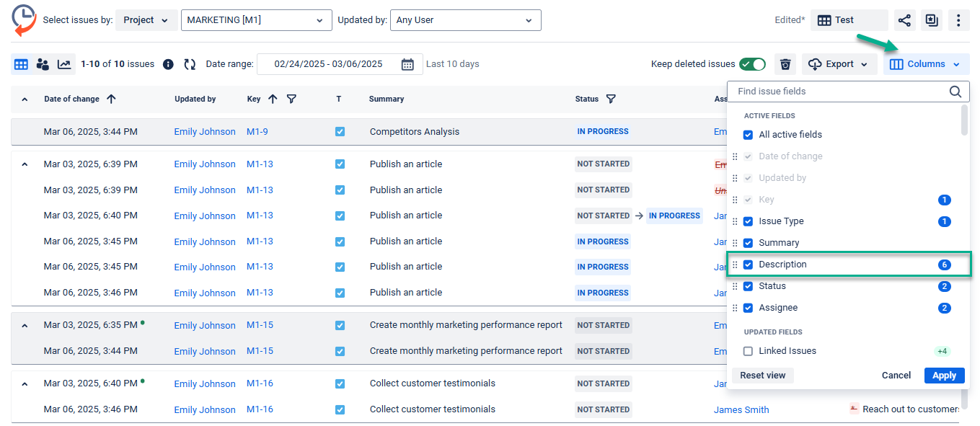Click the refresh arrows icon
The height and width of the screenshot is (426, 980).
190,64
